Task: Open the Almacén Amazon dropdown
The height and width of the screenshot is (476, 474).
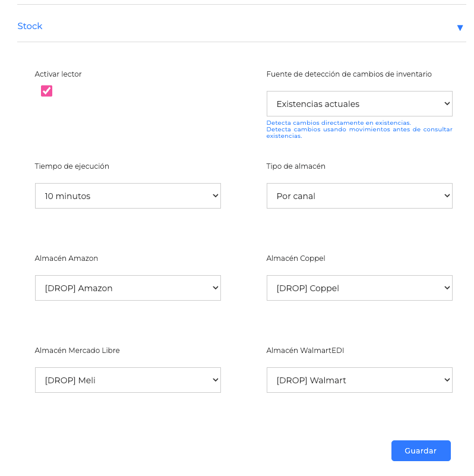Action: pyautogui.click(x=128, y=288)
